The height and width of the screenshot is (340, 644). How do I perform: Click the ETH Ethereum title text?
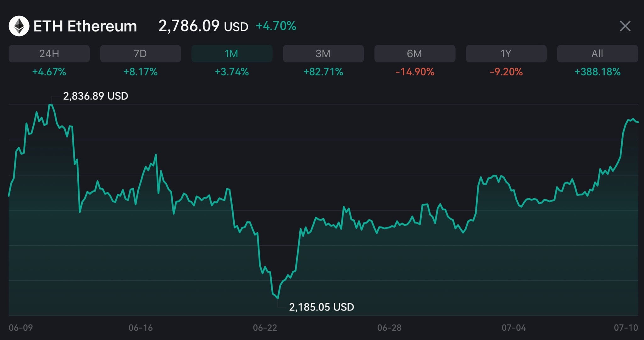pos(85,26)
